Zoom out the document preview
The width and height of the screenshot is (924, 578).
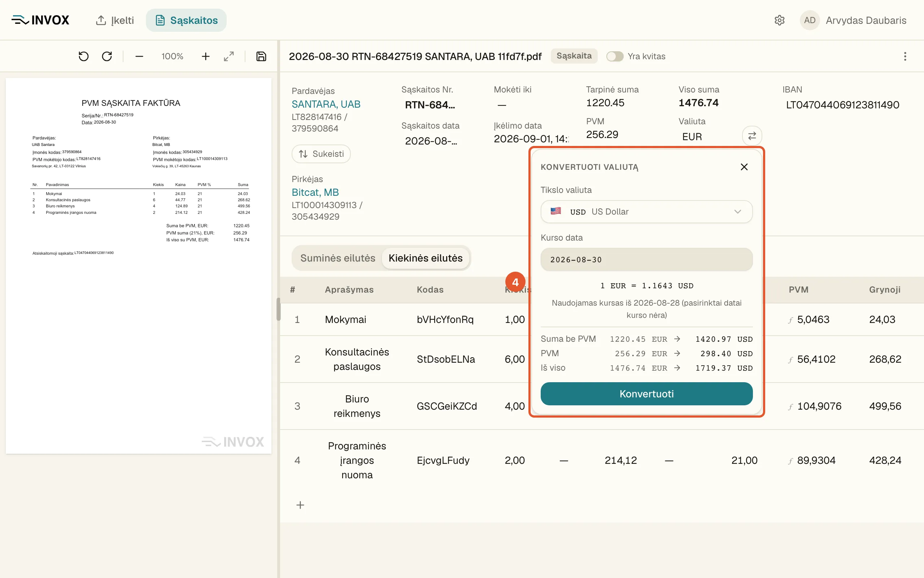139,57
